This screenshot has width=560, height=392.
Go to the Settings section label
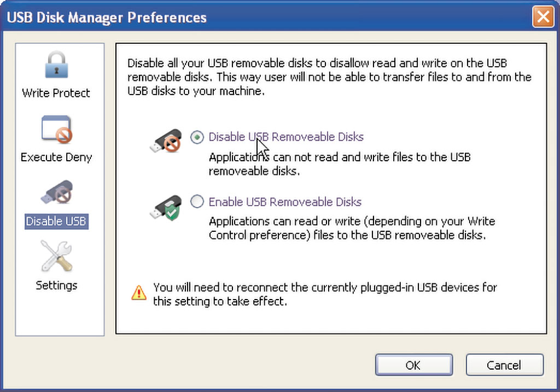[56, 285]
